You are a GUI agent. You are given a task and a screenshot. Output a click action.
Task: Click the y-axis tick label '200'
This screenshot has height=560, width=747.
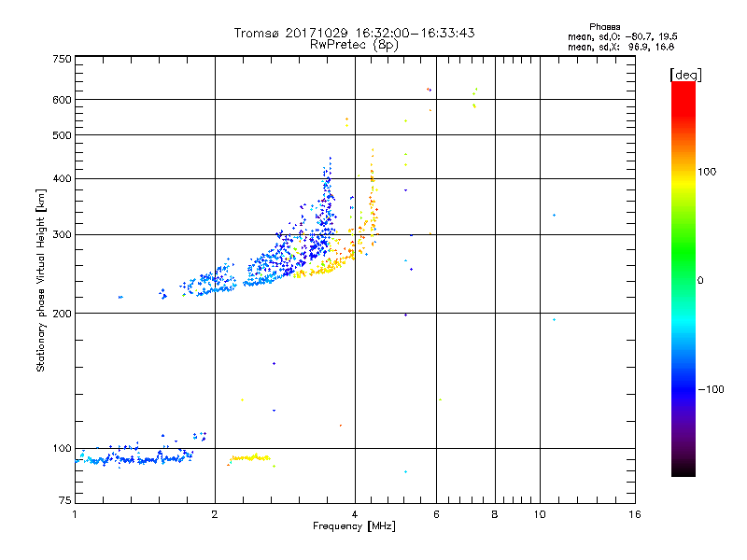pos(62,314)
